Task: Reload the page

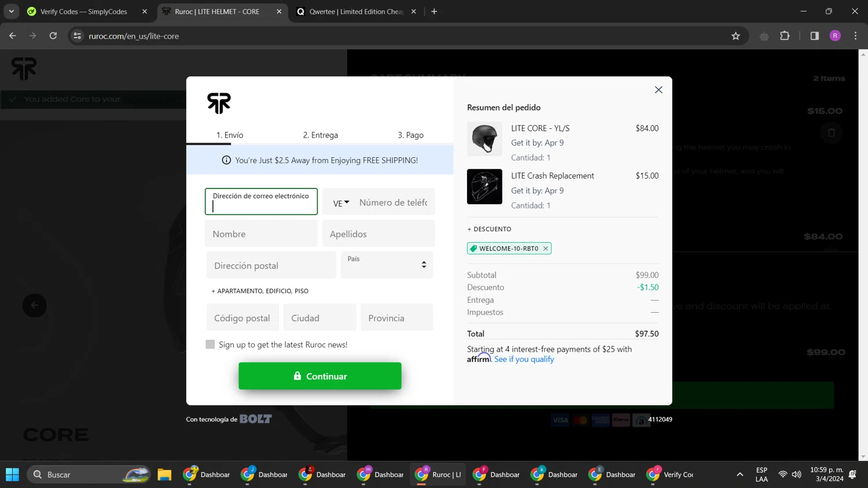Action: click(x=53, y=36)
